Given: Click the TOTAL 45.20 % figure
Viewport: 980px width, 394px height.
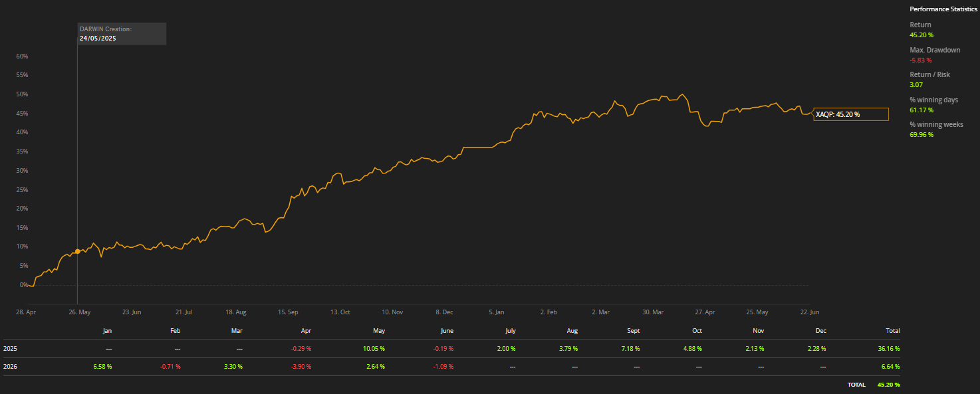Looking at the screenshot, I should 888,385.
